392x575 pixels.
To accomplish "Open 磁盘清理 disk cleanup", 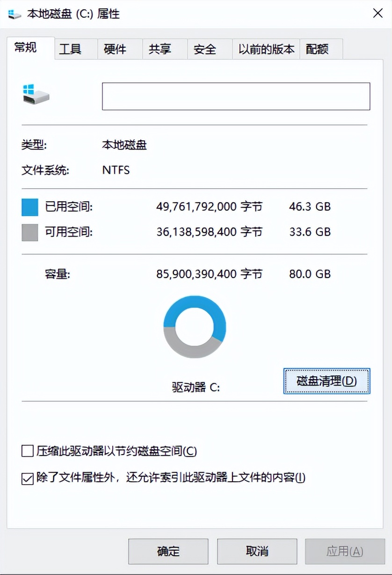I will [326, 381].
